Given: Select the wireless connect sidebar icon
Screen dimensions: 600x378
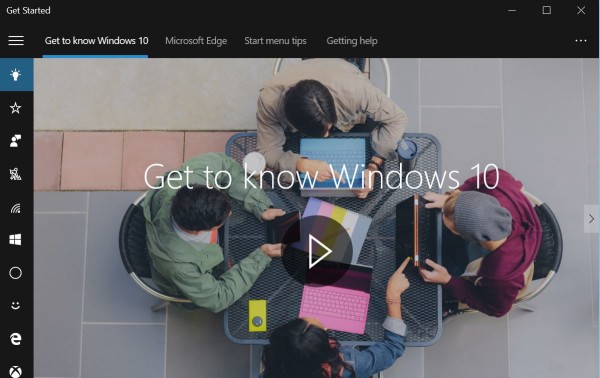Looking at the screenshot, I should tap(16, 208).
